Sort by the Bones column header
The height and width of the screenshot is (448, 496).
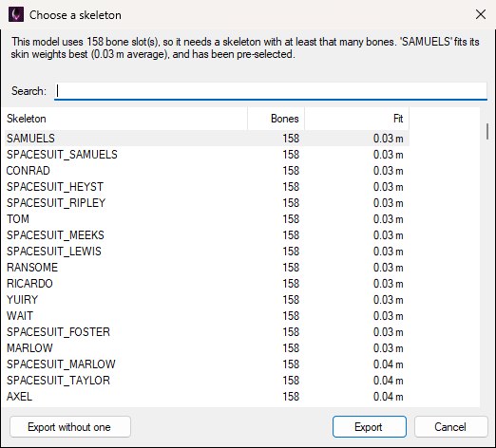(x=276, y=119)
